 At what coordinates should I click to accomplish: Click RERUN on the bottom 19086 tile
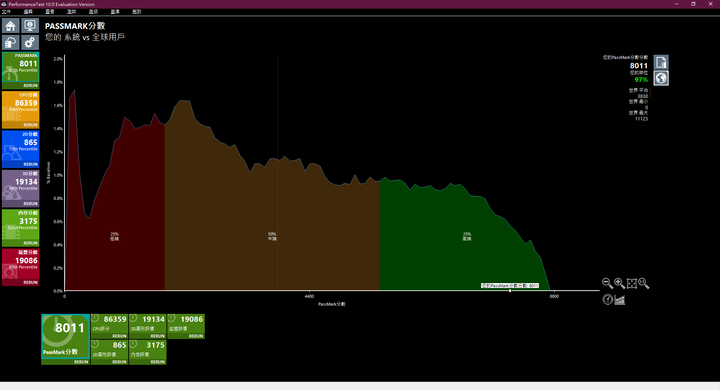tap(196, 336)
